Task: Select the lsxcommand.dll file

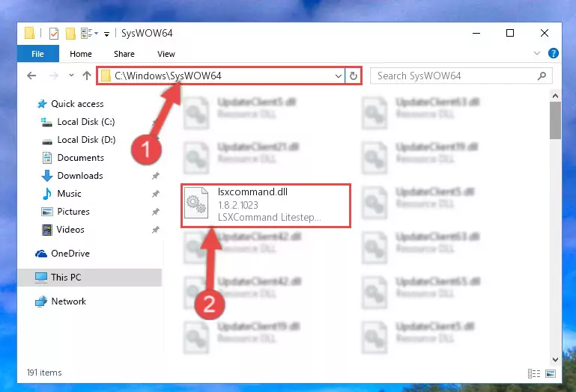Action: (x=266, y=206)
